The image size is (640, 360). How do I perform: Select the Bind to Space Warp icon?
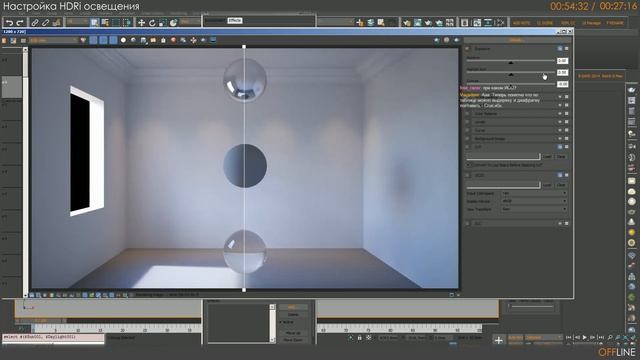[56, 23]
